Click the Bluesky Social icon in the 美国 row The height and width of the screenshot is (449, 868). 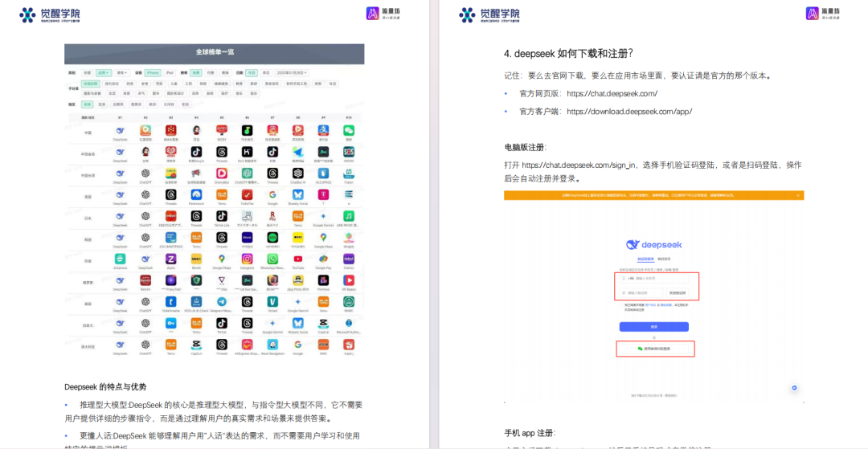(298, 194)
